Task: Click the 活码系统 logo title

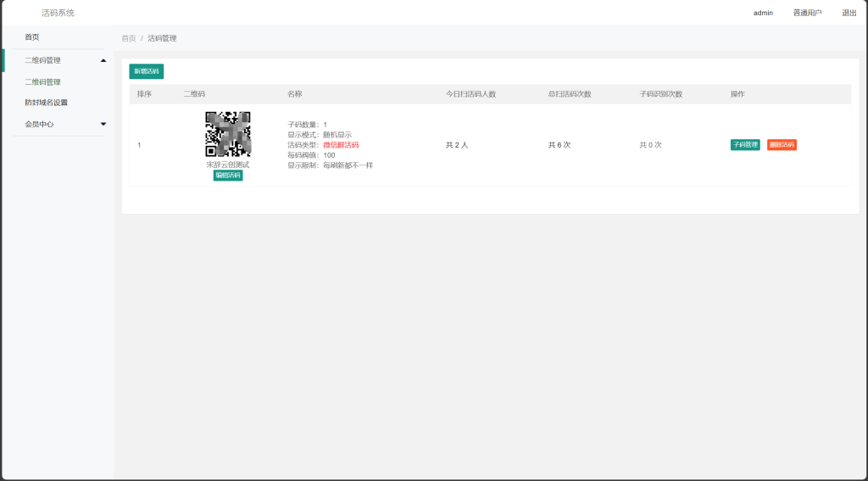Action: [x=58, y=13]
